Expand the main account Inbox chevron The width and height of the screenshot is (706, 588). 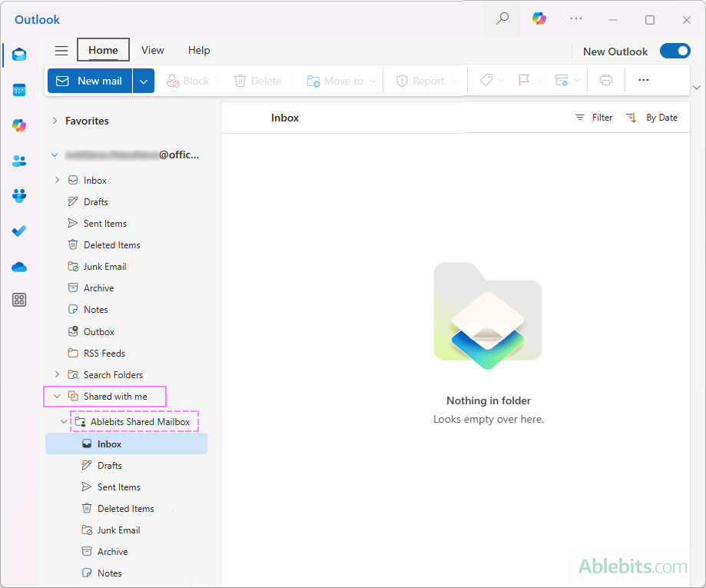coord(57,180)
